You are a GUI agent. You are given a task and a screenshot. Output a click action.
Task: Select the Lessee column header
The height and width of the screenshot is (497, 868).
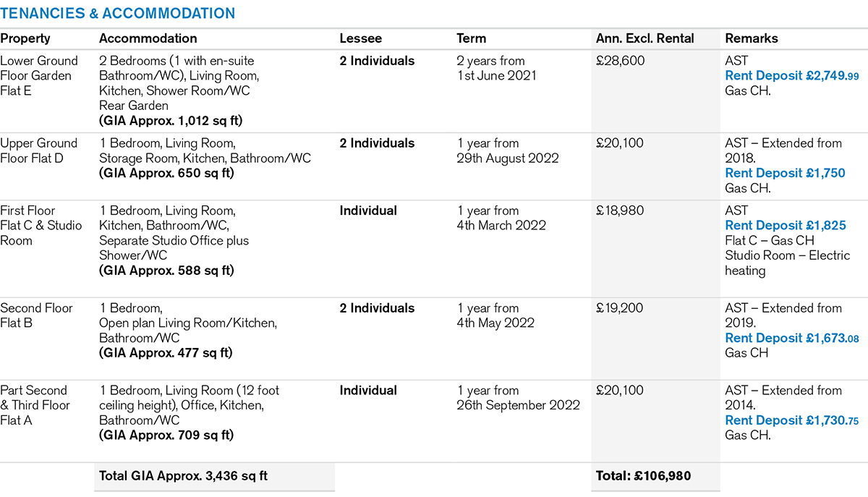coord(360,39)
